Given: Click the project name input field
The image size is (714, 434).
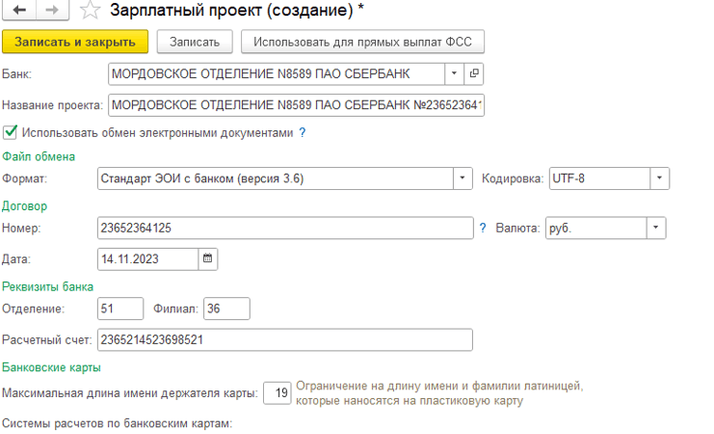Looking at the screenshot, I should click(x=295, y=104).
